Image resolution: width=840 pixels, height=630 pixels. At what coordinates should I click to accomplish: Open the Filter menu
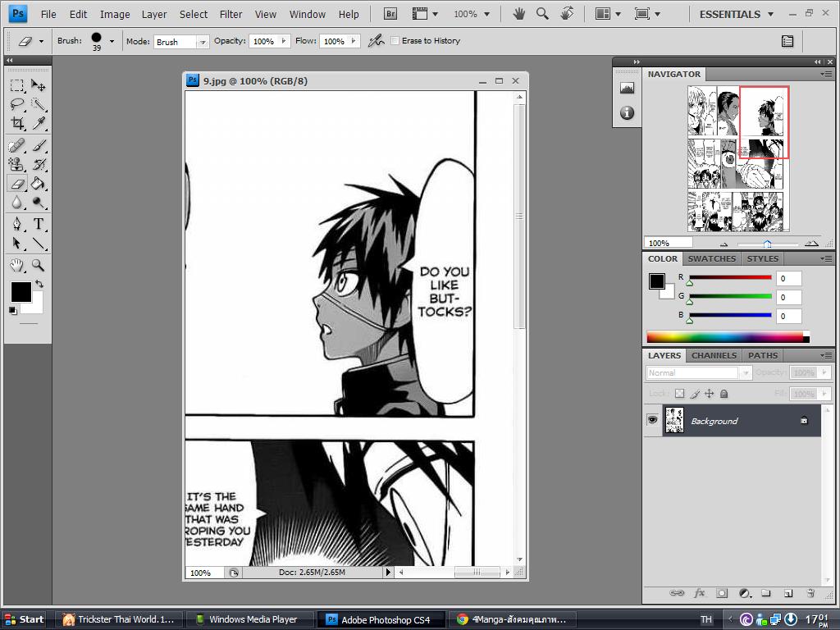pyautogui.click(x=231, y=15)
